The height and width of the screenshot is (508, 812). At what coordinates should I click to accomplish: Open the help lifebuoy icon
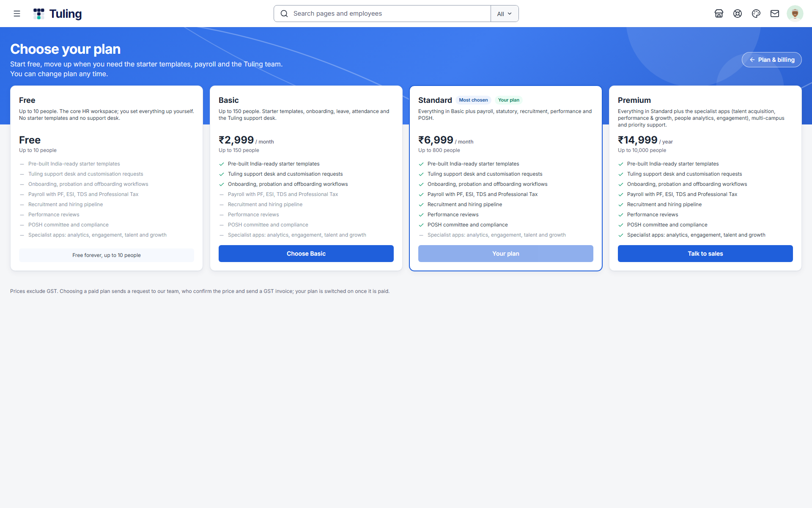(738, 14)
